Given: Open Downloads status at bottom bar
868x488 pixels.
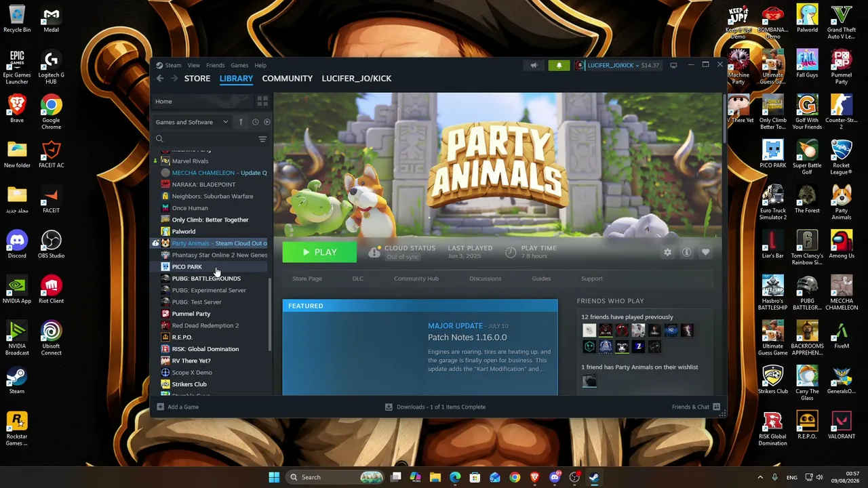Looking at the screenshot, I should tap(435, 407).
